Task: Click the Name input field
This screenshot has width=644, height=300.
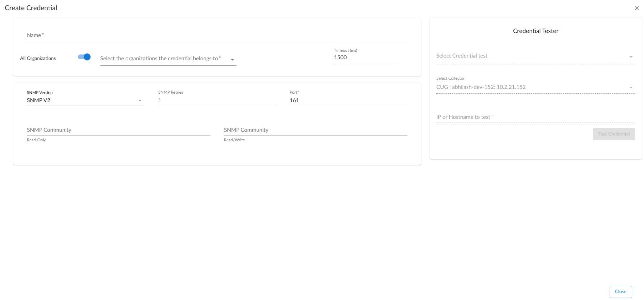Action: click(x=217, y=35)
